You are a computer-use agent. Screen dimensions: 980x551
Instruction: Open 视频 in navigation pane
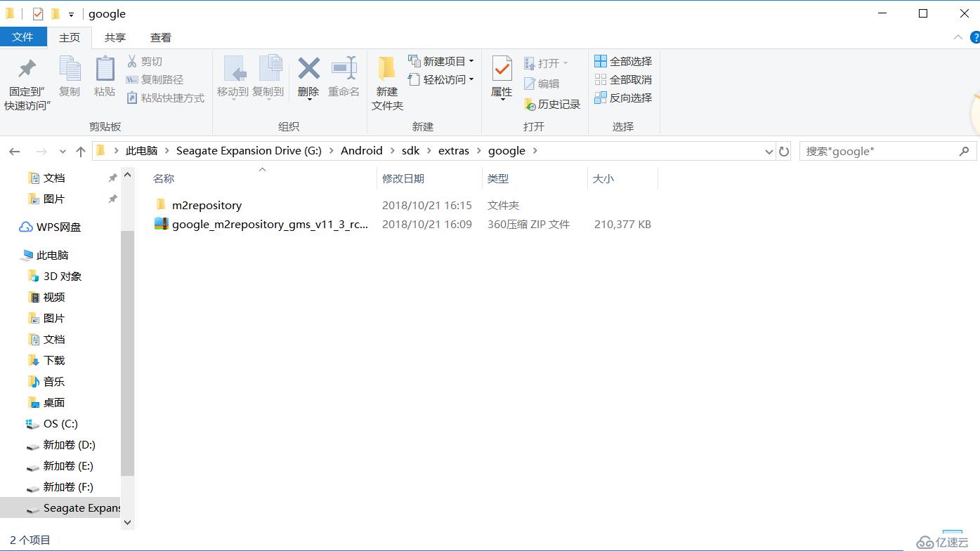pyautogui.click(x=54, y=298)
